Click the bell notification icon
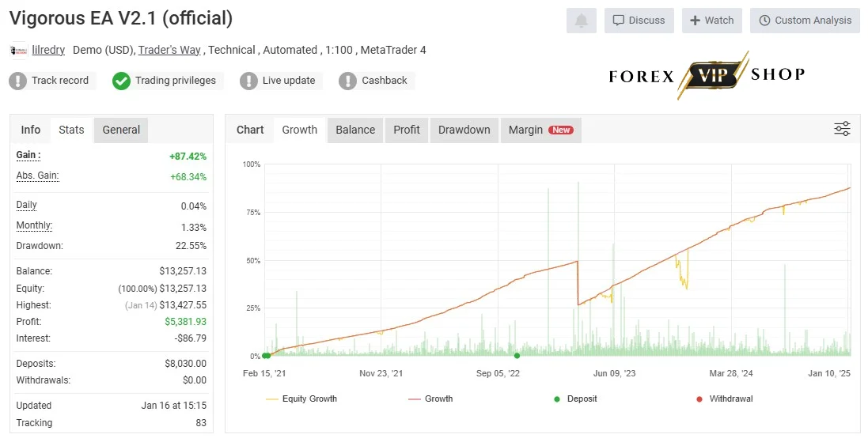Screen dimensions: 868x442 (x=582, y=21)
